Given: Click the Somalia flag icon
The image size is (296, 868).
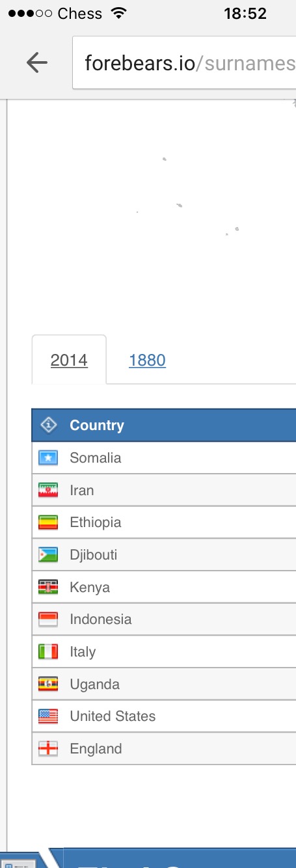Looking at the screenshot, I should click(x=49, y=458).
